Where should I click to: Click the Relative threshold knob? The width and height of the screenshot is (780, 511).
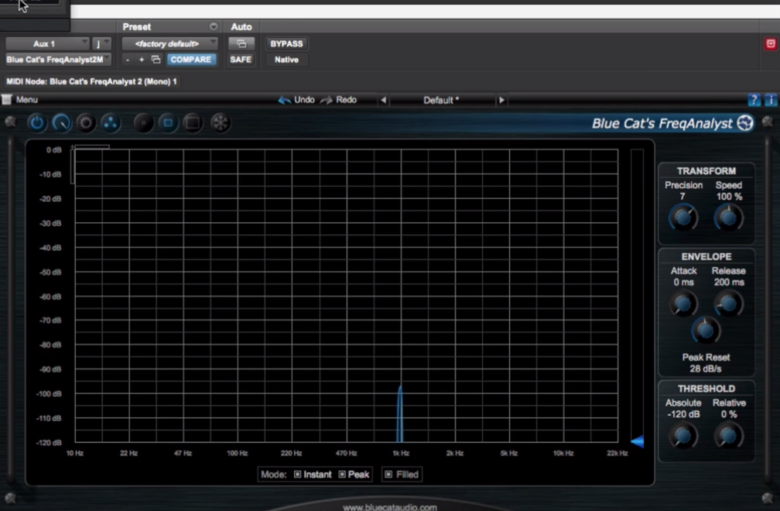(729, 436)
